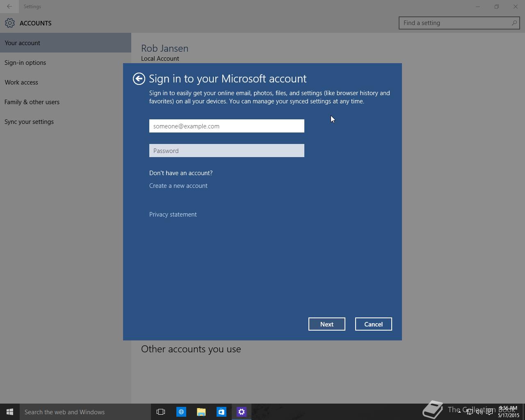Click the Settings gear taskbar icon
525x420 pixels.
tap(241, 412)
